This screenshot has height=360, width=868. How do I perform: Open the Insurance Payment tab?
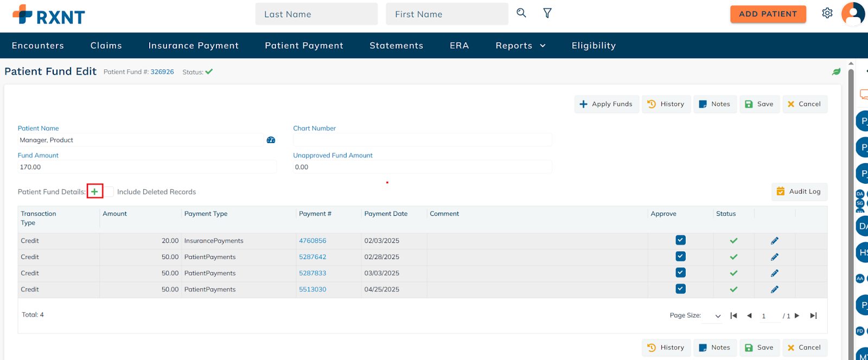point(193,46)
